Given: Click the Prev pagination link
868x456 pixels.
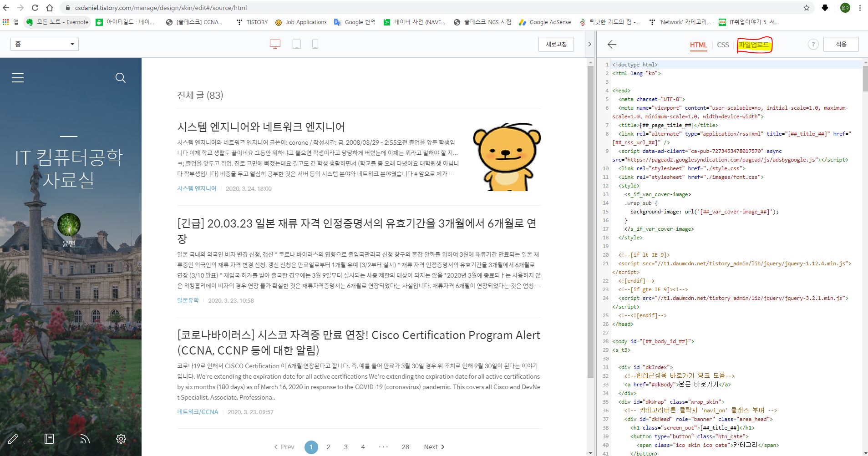Looking at the screenshot, I should click(284, 447).
